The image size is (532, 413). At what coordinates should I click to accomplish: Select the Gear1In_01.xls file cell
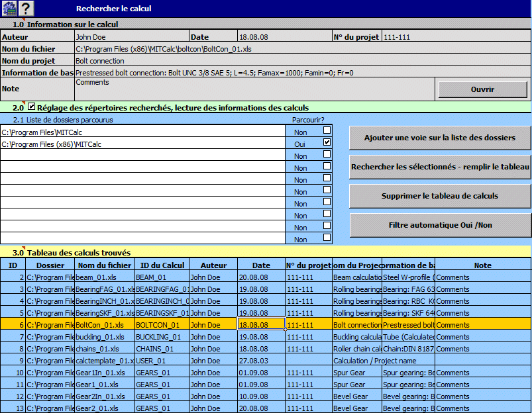pyautogui.click(x=105, y=373)
